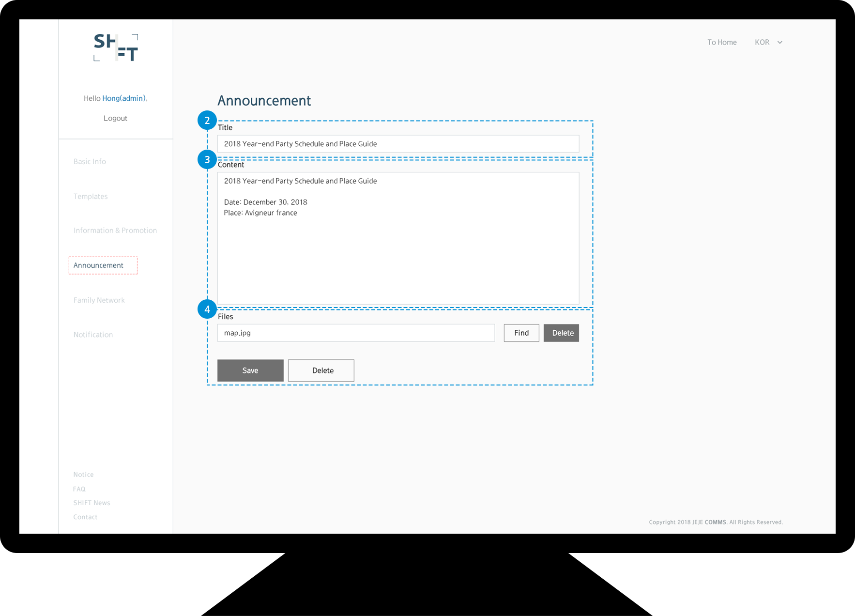Click the 'Place: Avigneur france' line
The height and width of the screenshot is (616, 855).
(260, 213)
